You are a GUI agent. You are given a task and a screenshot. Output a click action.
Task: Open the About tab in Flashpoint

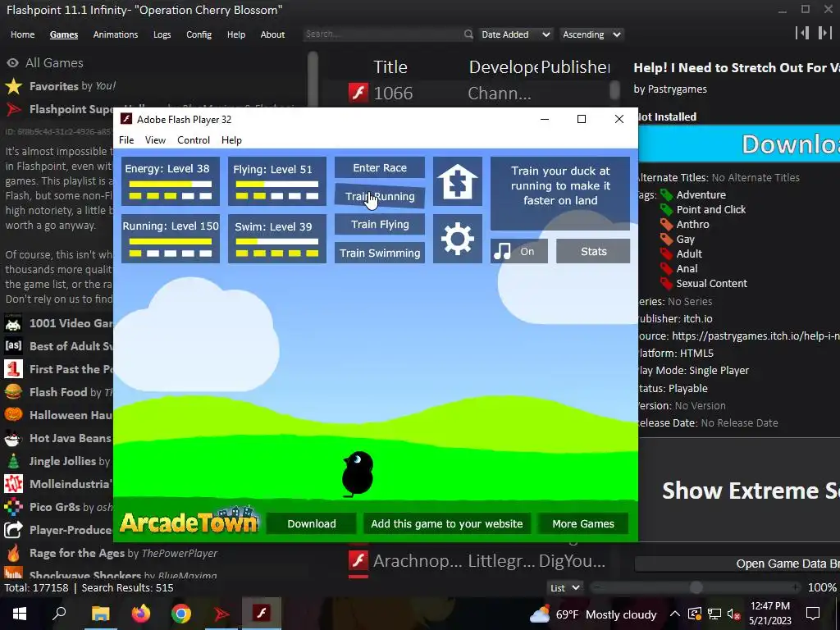pos(272,34)
